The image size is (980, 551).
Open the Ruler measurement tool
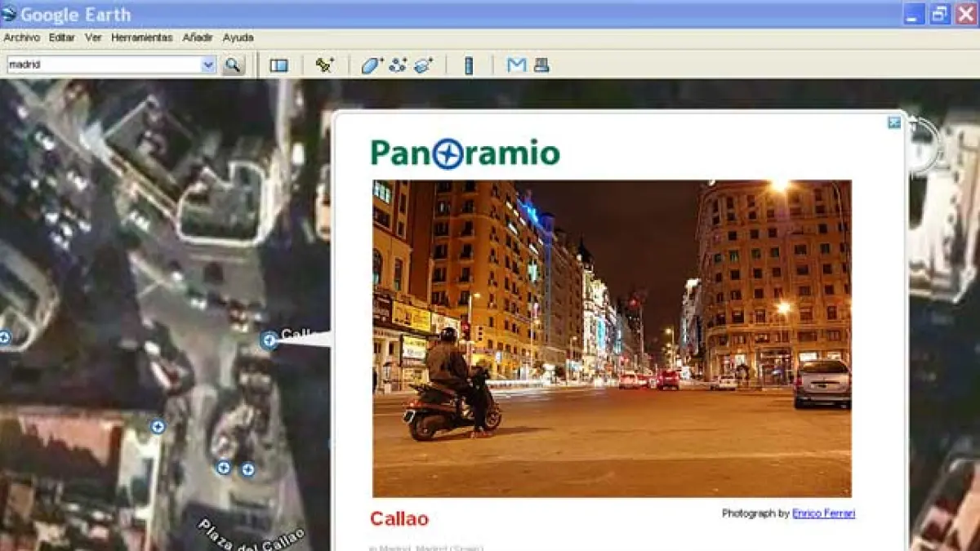(x=469, y=65)
